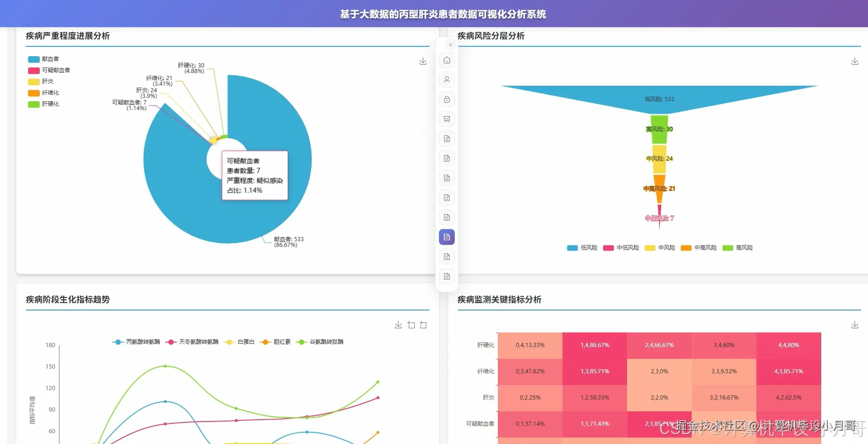Click the lock icon in the sidebar
Image resolution: width=868 pixels, height=444 pixels.
click(446, 99)
